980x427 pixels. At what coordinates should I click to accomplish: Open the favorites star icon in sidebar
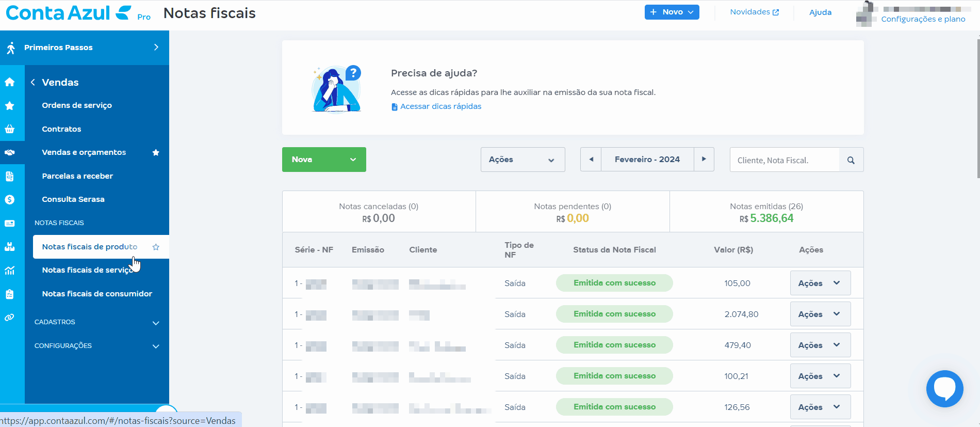coord(10,106)
